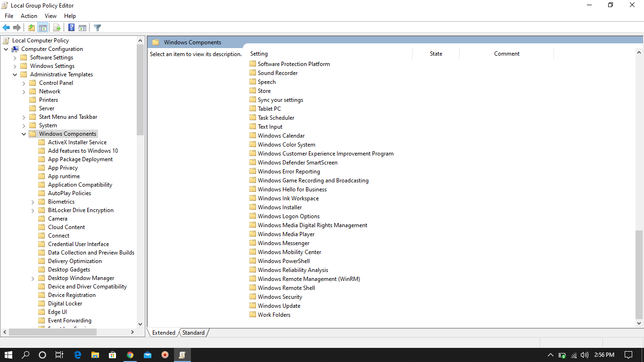
Task: Expand the Start Menu and Taskbar node
Action: (24, 117)
